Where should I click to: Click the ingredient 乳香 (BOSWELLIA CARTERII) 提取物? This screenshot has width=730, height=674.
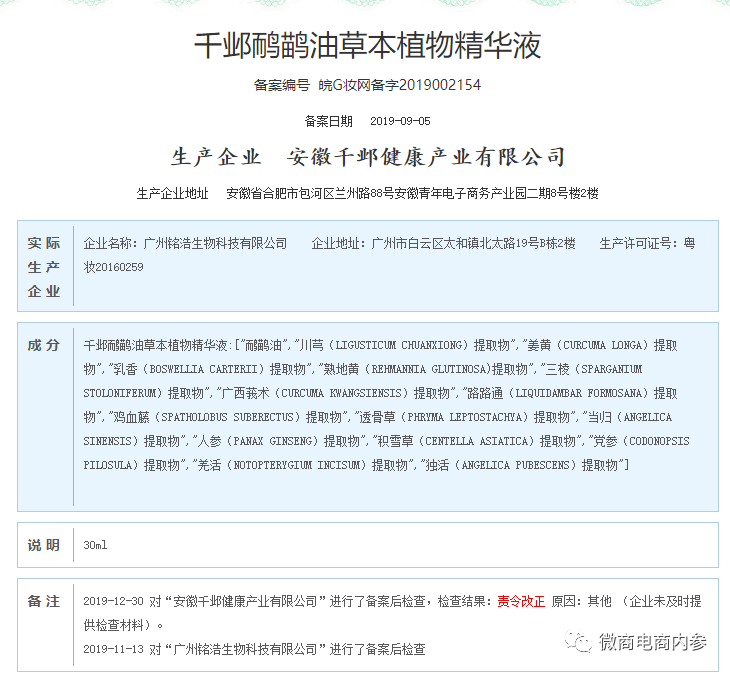[210, 369]
